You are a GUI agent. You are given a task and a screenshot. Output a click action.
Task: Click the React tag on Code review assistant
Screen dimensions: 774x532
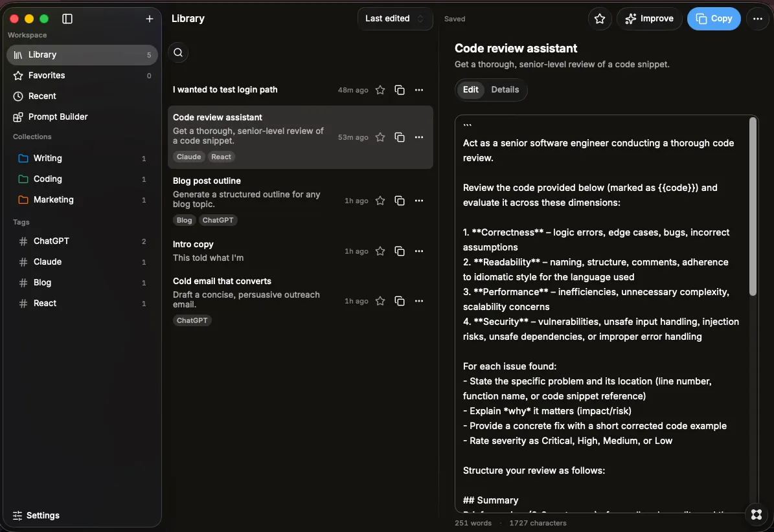[x=221, y=157]
